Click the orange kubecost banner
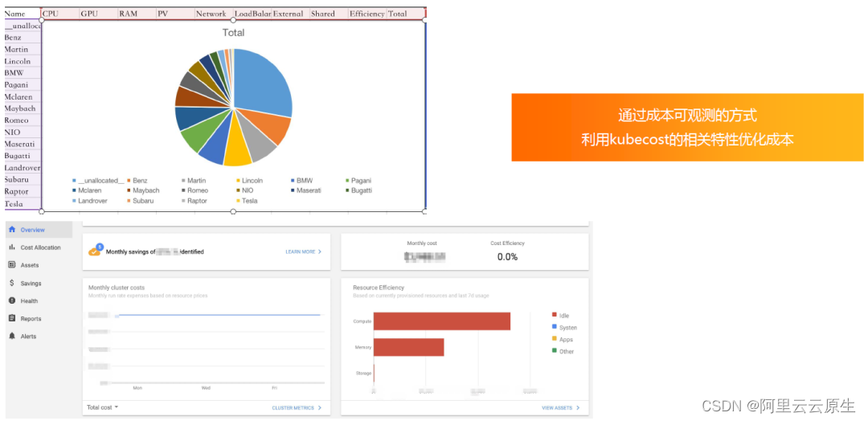 pos(687,127)
